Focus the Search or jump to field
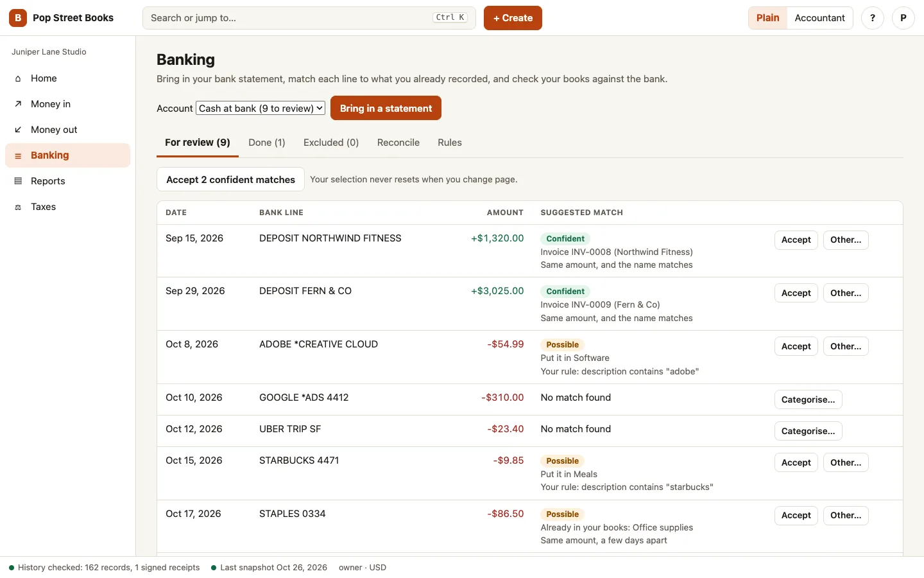This screenshot has height=578, width=924. pyautogui.click(x=309, y=18)
